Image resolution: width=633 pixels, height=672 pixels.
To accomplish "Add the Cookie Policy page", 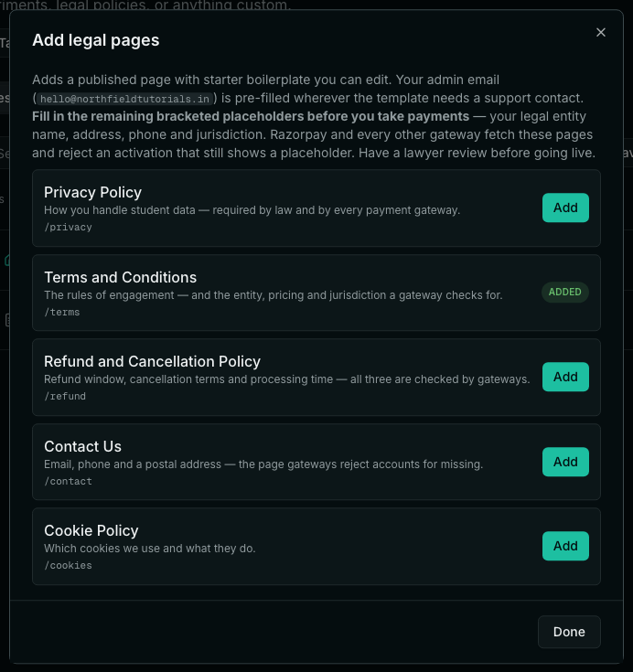I will [x=565, y=546].
